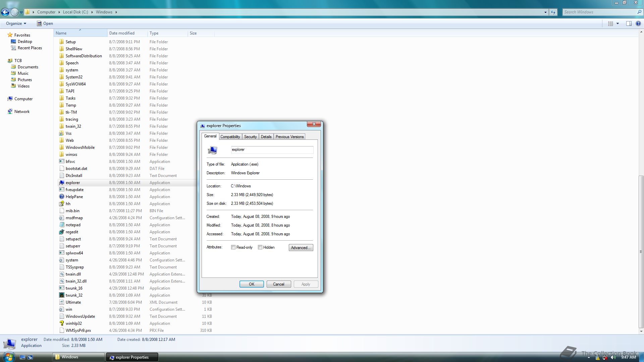The height and width of the screenshot is (362, 644).
Task: Click Cancel in explorer Properties
Action: pos(278,284)
